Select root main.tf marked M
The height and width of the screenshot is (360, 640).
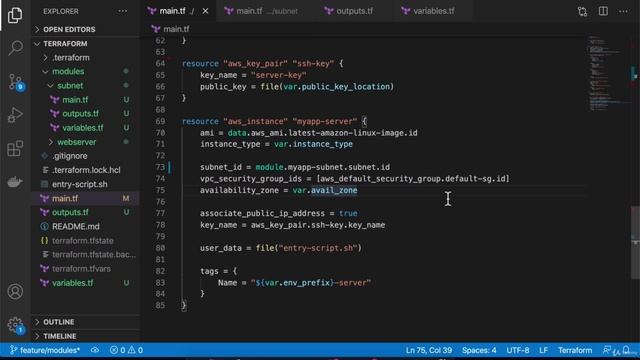[x=85, y=198]
